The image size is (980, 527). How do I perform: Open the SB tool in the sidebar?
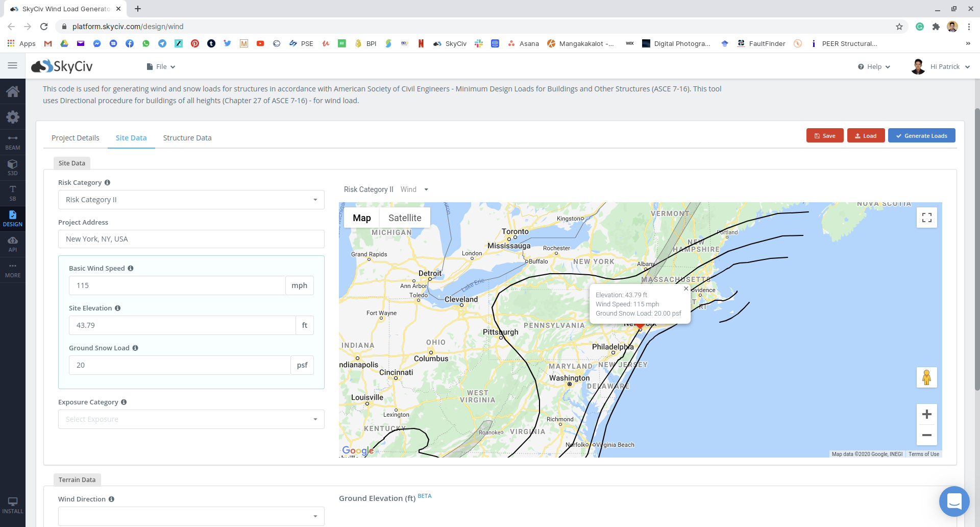13,193
